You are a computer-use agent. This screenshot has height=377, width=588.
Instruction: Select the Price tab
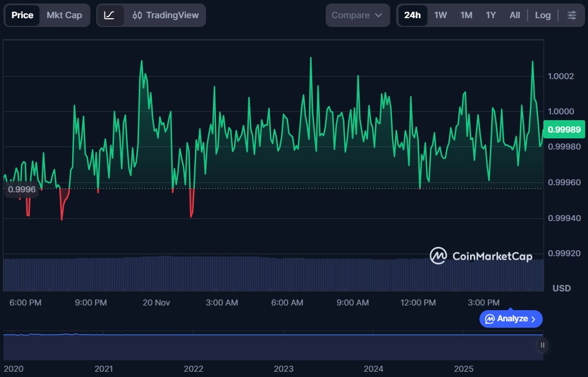(22, 15)
